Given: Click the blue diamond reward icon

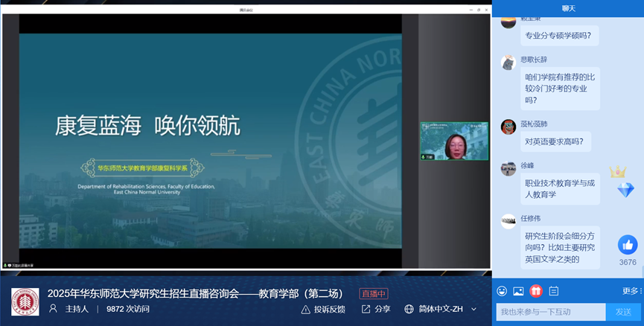Looking at the screenshot, I should (x=625, y=190).
